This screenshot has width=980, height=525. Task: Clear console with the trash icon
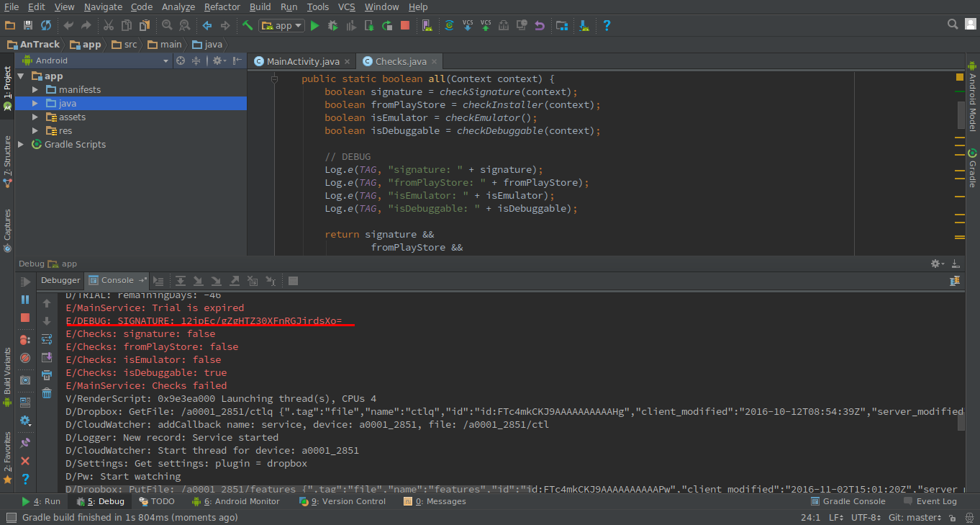pyautogui.click(x=47, y=392)
